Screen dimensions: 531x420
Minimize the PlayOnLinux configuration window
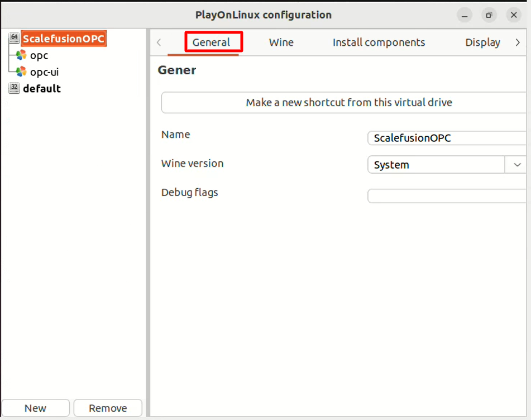click(x=465, y=15)
